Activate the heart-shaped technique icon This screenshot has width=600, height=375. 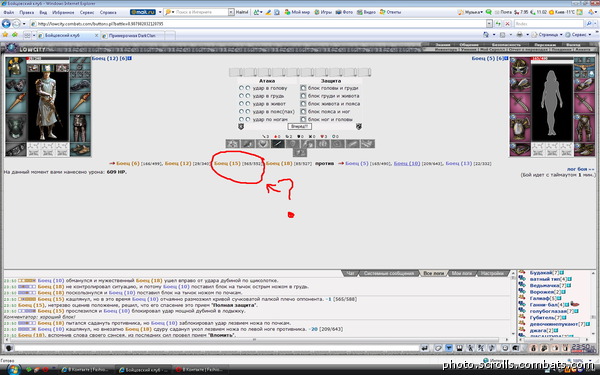tap(262, 144)
